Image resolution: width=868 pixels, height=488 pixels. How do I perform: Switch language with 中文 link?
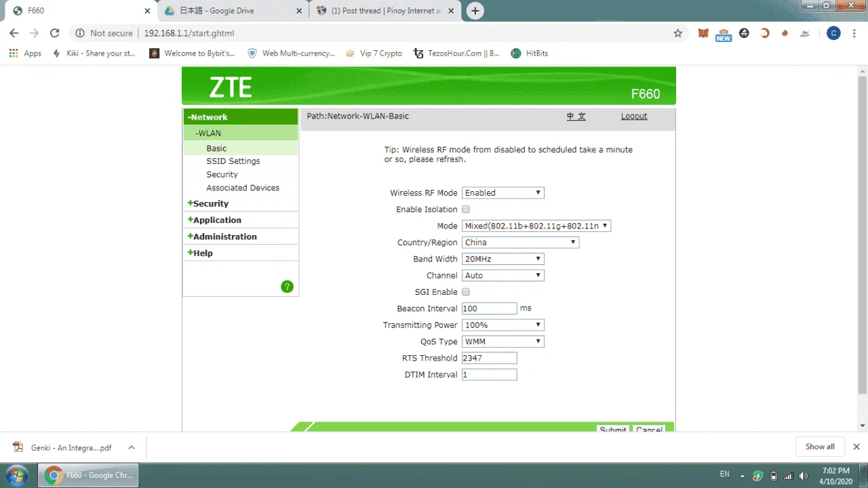[x=576, y=116]
